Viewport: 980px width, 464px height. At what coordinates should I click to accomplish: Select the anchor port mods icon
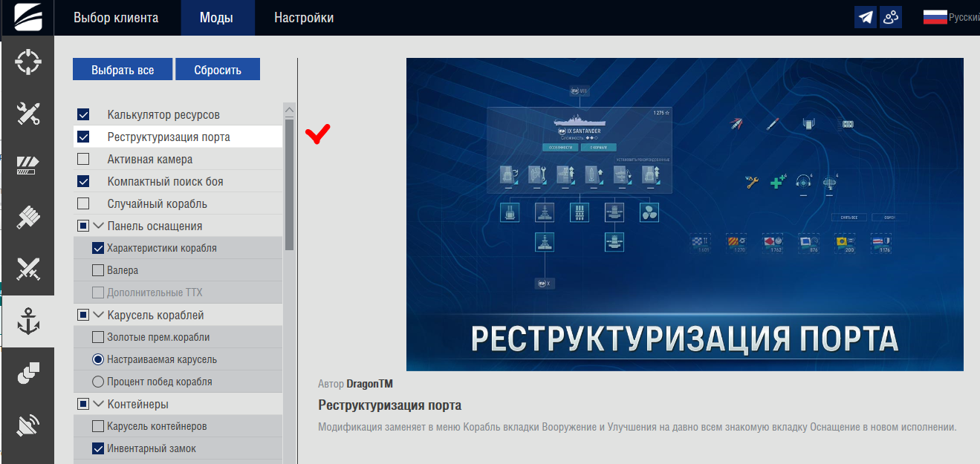tap(27, 321)
